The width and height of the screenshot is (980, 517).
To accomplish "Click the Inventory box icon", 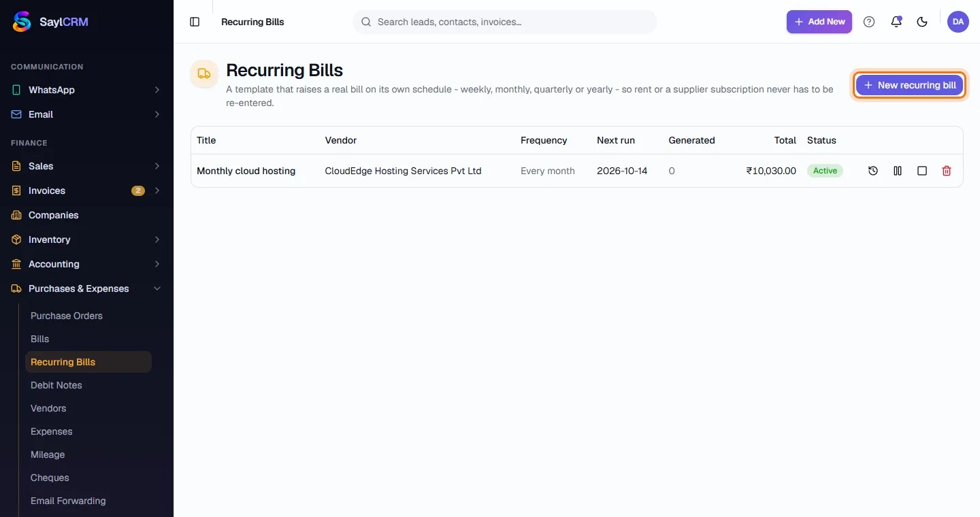I will click(16, 239).
